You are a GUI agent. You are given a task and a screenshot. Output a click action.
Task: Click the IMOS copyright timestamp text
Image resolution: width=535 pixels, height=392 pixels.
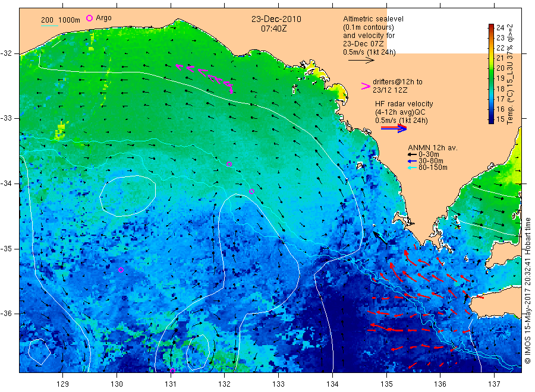click(x=528, y=290)
